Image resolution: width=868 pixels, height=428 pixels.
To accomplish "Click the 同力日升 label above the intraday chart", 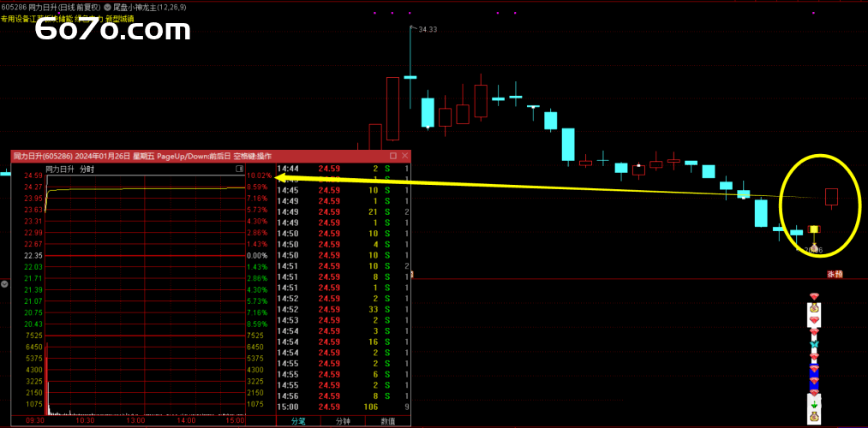I will (x=60, y=169).
